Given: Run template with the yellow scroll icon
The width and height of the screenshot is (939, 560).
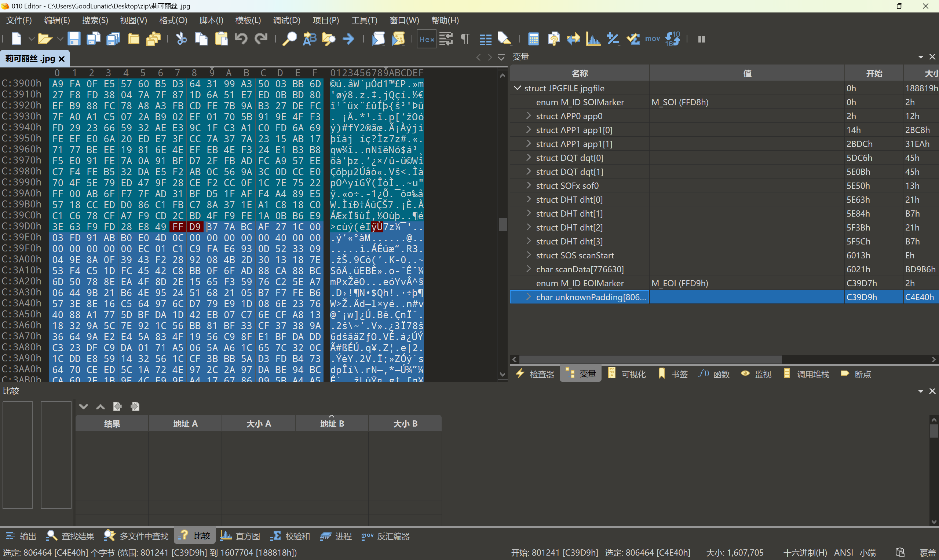Looking at the screenshot, I should (398, 38).
